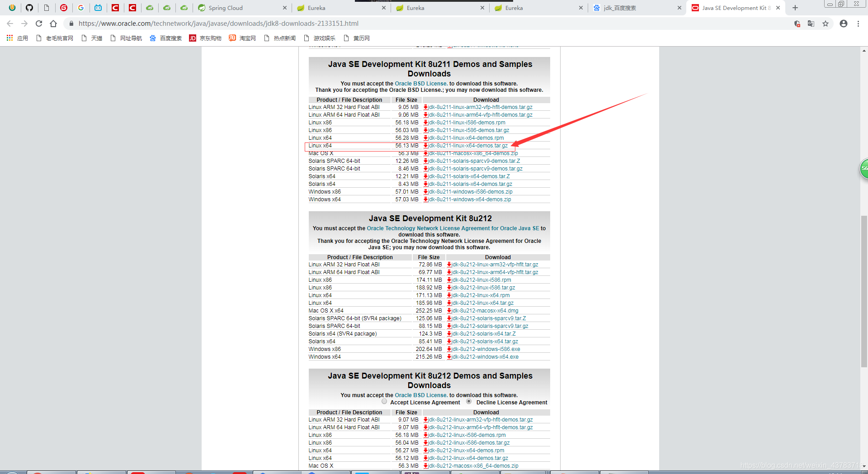The width and height of the screenshot is (868, 474).
Task: Switch to the pinned GitHub tab
Action: tap(29, 8)
